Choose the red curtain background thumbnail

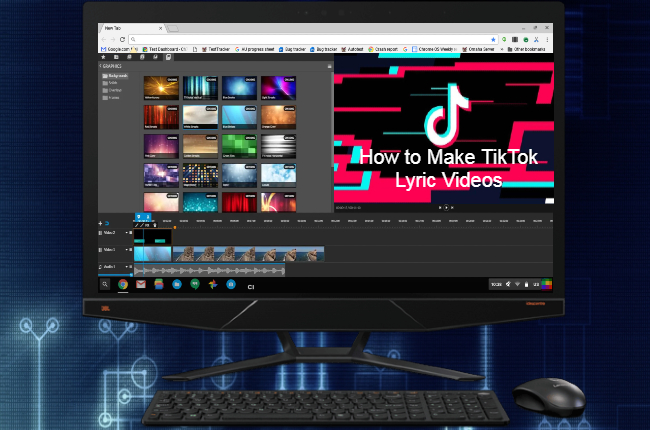click(239, 202)
